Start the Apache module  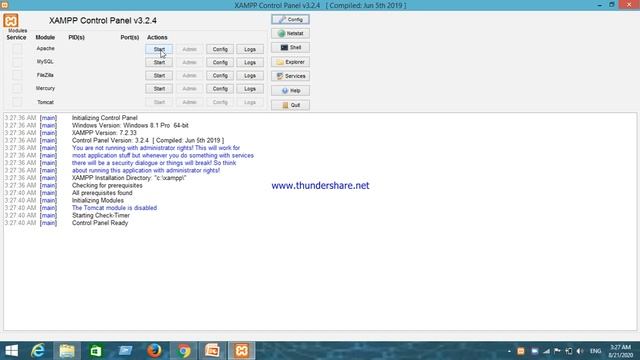pyautogui.click(x=159, y=49)
